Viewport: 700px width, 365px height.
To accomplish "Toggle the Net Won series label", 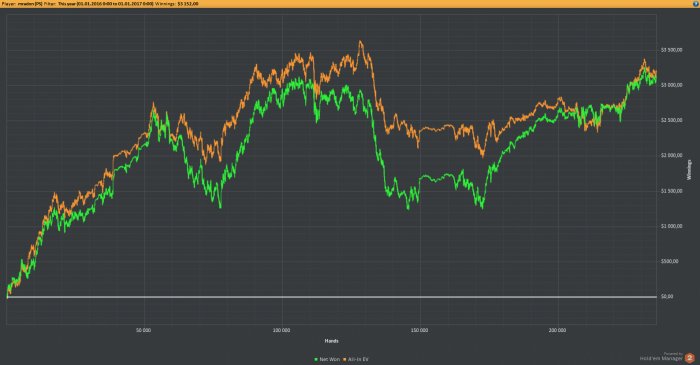I will click(329, 359).
